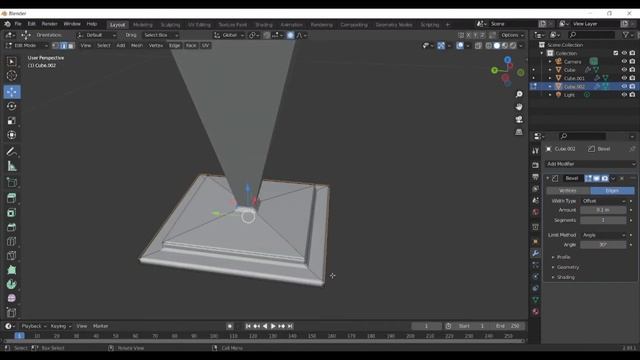Activate the Scale tool
The image size is (640, 360).
click(12, 120)
